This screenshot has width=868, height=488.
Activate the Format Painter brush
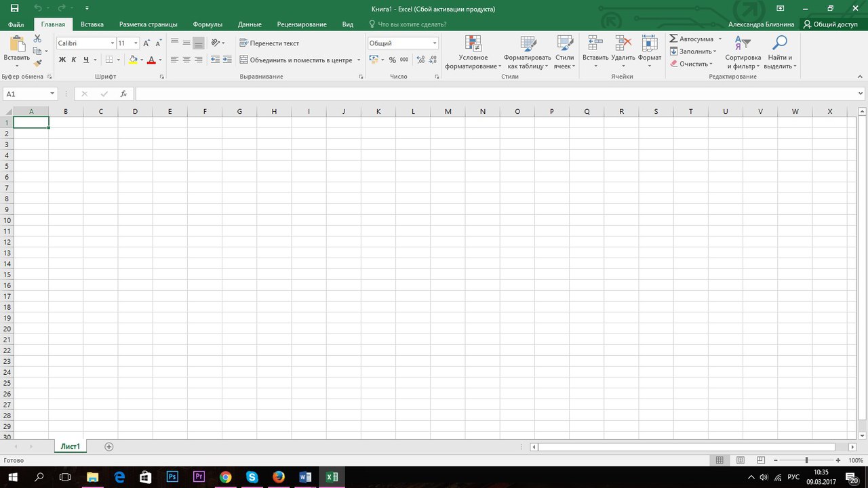38,63
